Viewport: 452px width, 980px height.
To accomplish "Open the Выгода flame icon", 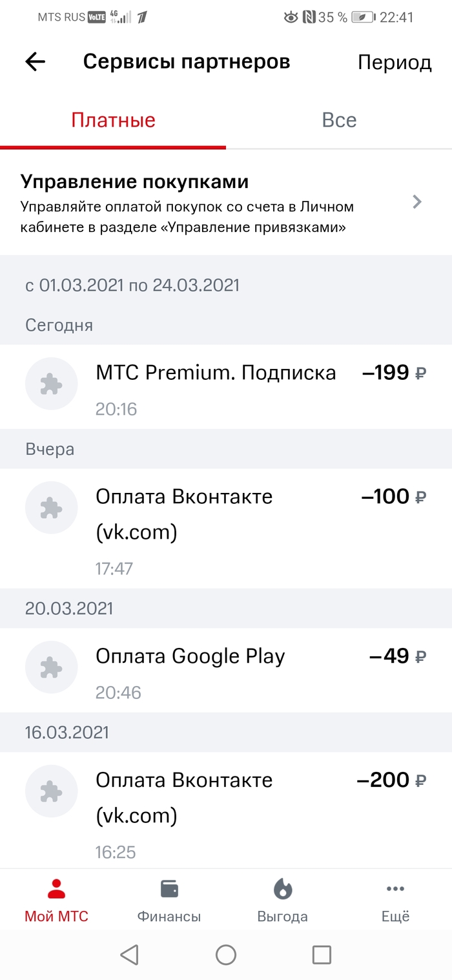I will (282, 890).
